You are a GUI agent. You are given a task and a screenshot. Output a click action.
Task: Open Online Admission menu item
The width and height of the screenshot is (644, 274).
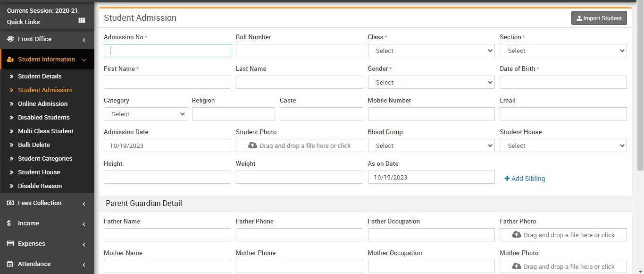(42, 103)
